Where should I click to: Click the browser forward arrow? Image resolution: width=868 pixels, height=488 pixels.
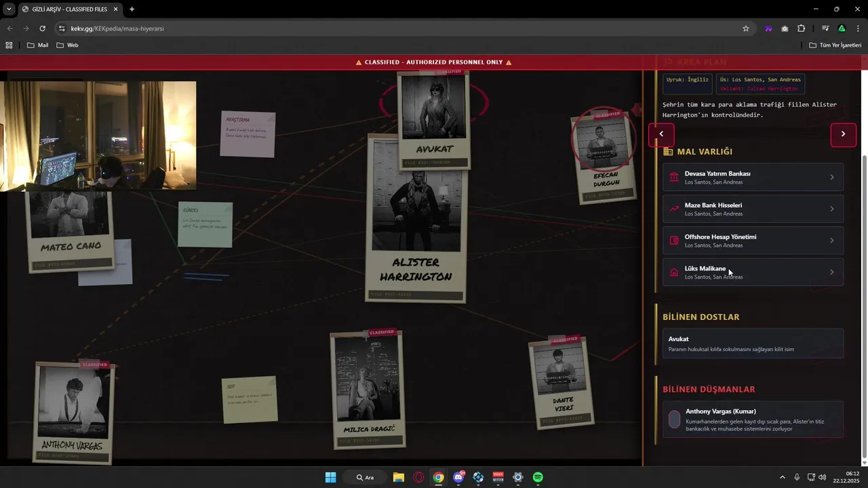pos(26,28)
